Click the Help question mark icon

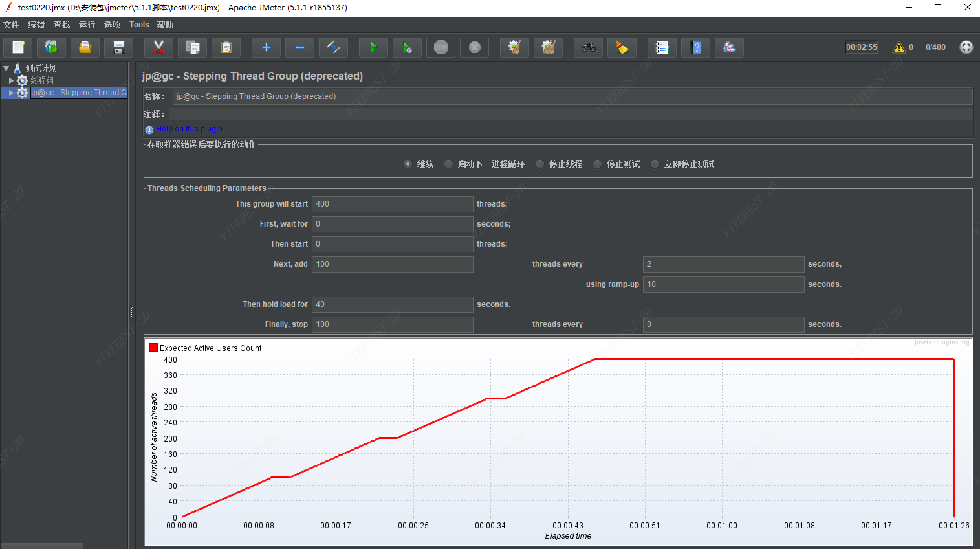(x=695, y=47)
